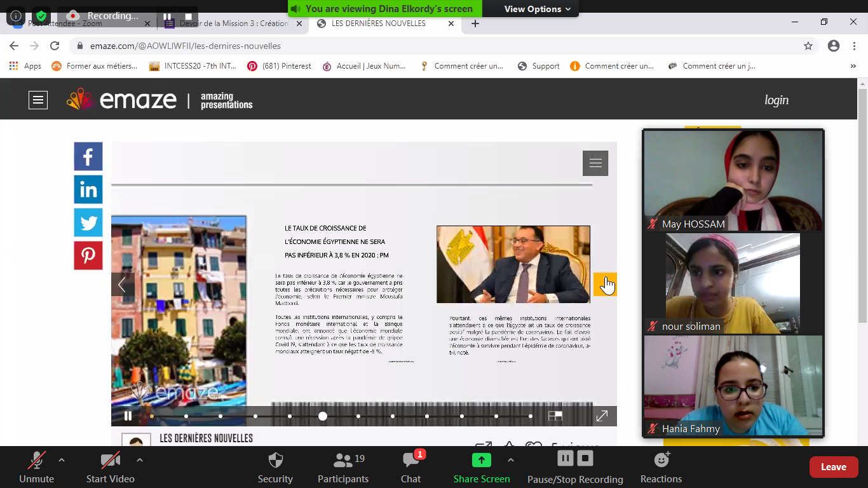Go to the next slide arrow
The image size is (868, 488).
605,284
